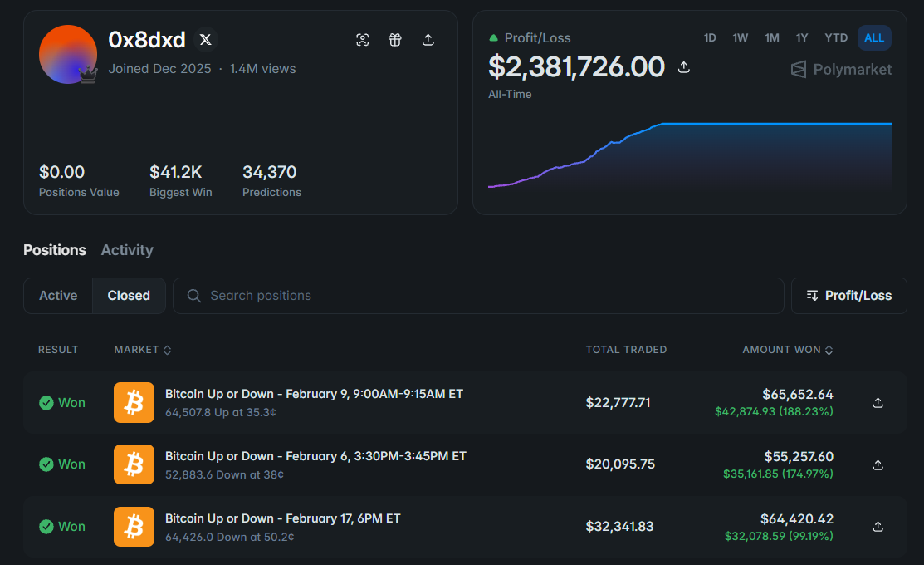Click the Bitcoin logo for February 9 market
The image size is (924, 565).
pyautogui.click(x=134, y=402)
